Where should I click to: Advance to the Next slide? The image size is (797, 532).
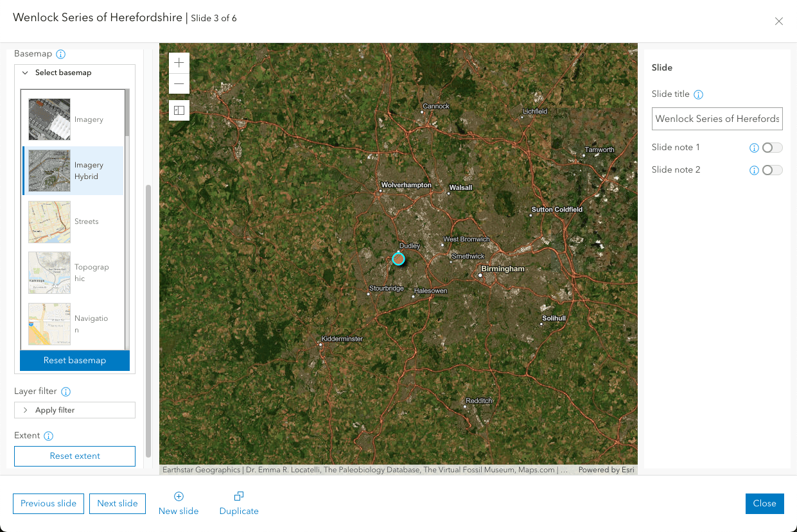click(x=118, y=504)
